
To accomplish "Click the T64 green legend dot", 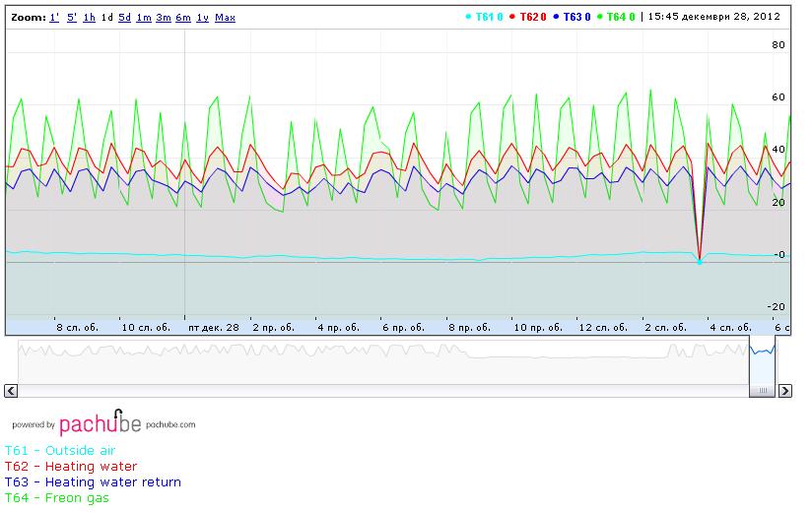I will tap(601, 17).
